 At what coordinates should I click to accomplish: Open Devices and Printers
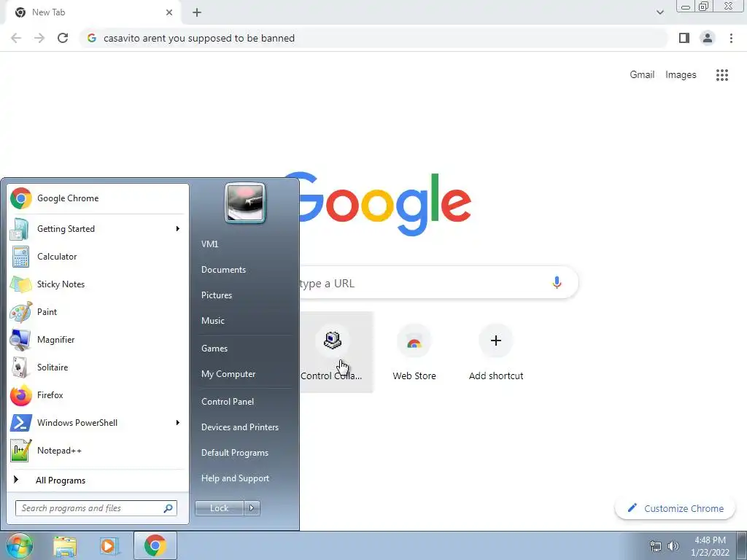[x=239, y=427]
